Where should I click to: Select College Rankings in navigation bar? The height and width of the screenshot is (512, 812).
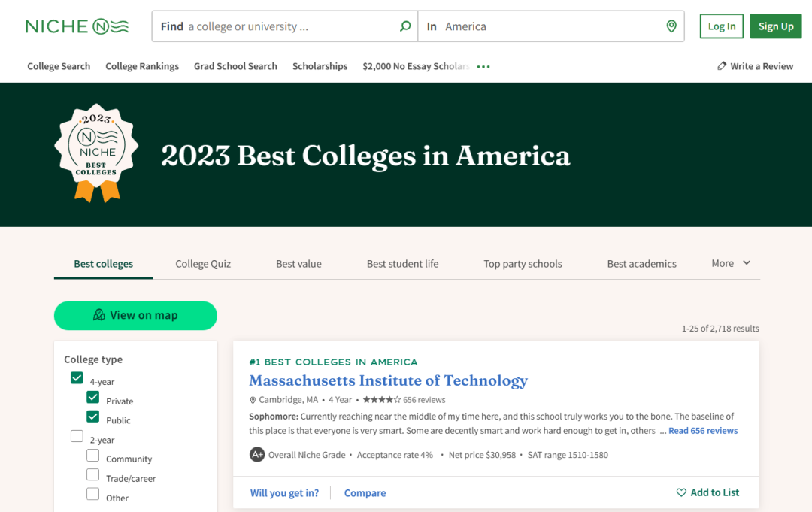click(x=142, y=66)
